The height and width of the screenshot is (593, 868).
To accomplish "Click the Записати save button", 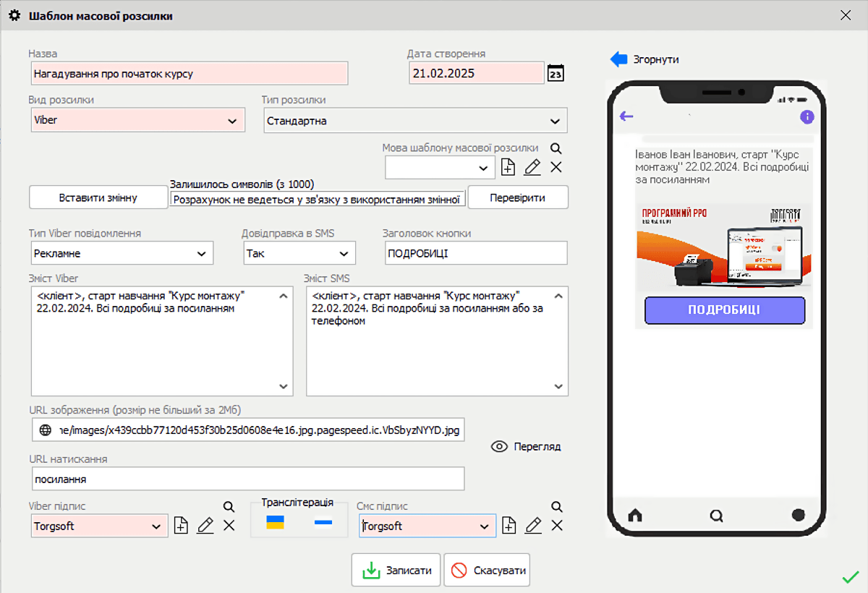I will pos(396,570).
